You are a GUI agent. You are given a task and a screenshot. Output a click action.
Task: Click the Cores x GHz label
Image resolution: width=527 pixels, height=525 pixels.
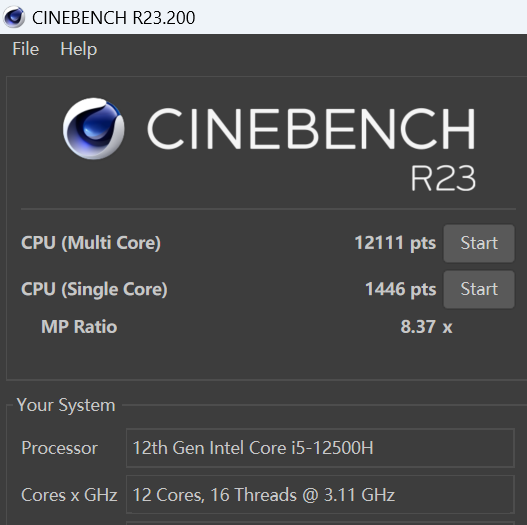(69, 495)
